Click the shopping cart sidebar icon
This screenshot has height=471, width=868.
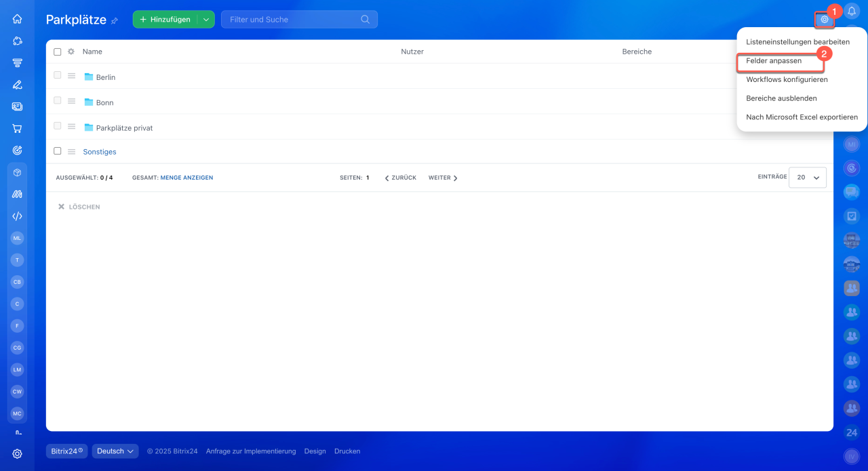(18, 128)
